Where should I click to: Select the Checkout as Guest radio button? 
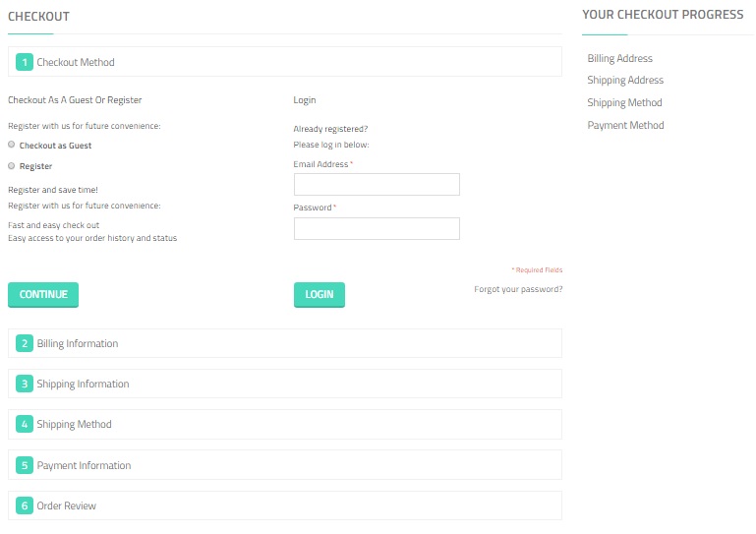pos(12,145)
